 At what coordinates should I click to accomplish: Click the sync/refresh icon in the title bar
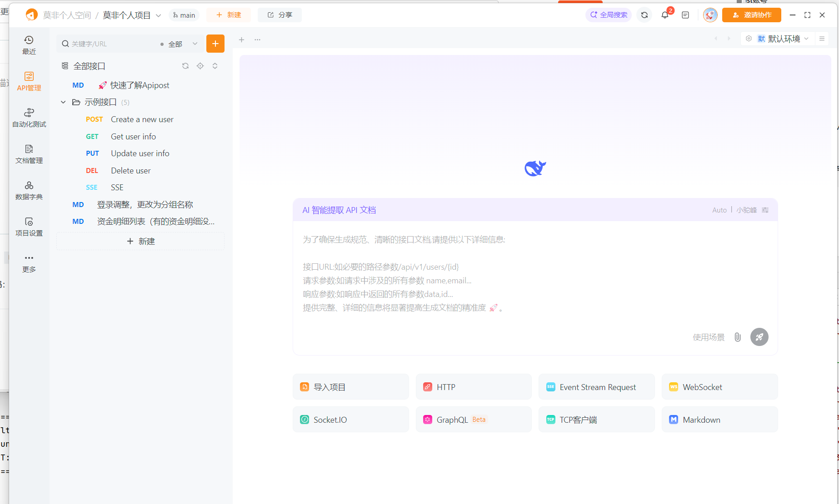[x=644, y=15]
